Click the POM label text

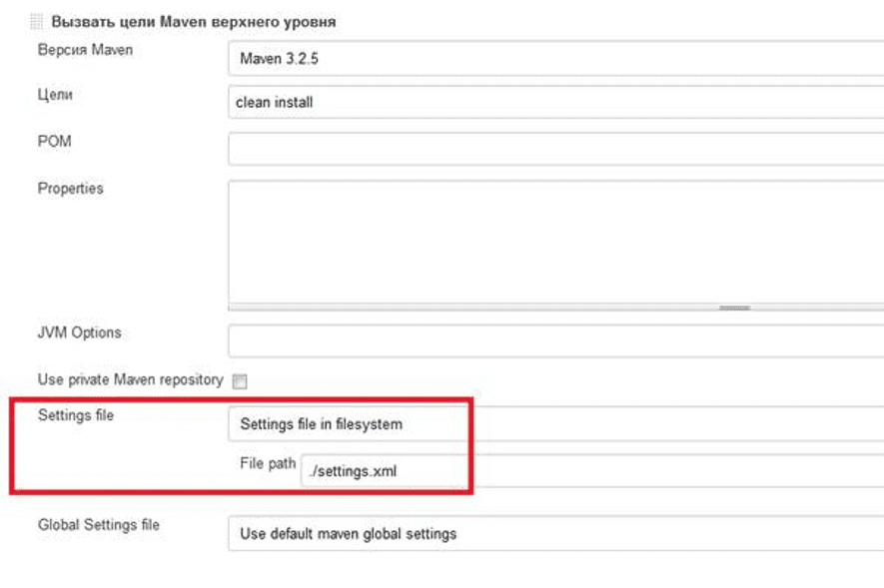click(x=55, y=142)
